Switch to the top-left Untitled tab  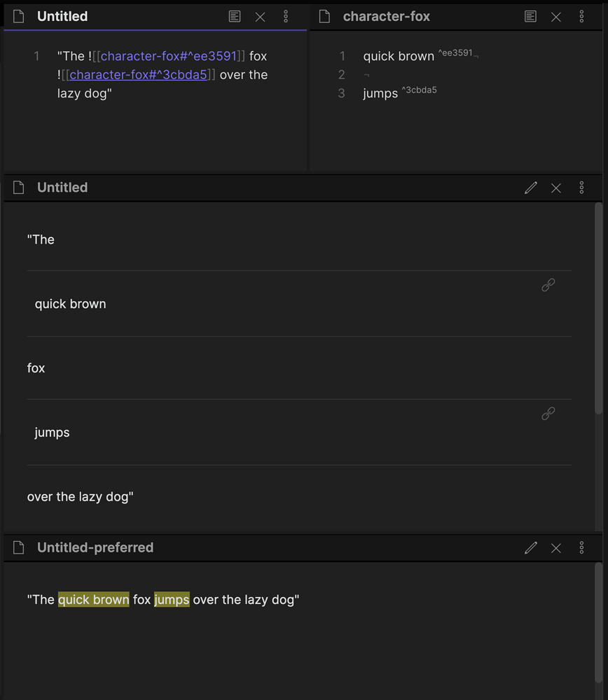click(63, 16)
